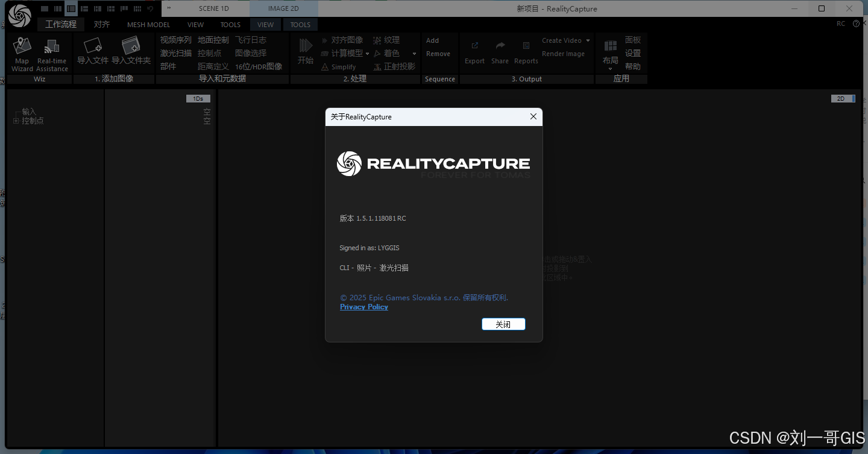868x454 pixels.
Task: Launch Real-time Assistance
Action: [x=52, y=54]
